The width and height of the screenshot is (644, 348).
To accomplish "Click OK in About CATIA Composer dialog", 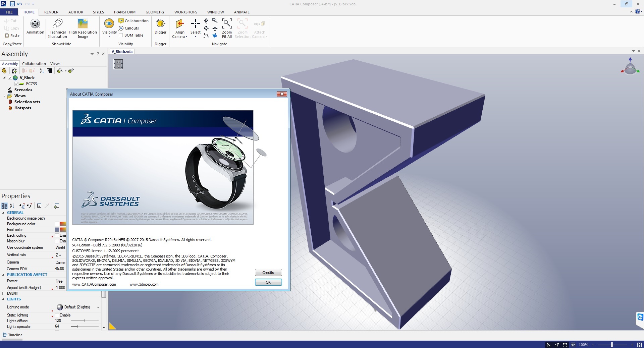I will point(268,282).
